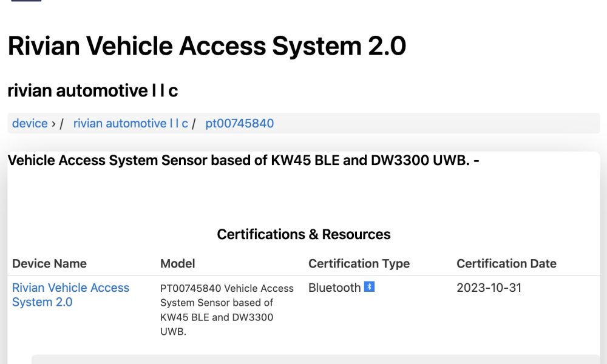Click the Bluetooth logo icon
The width and height of the screenshot is (607, 364).
pyautogui.click(x=369, y=287)
